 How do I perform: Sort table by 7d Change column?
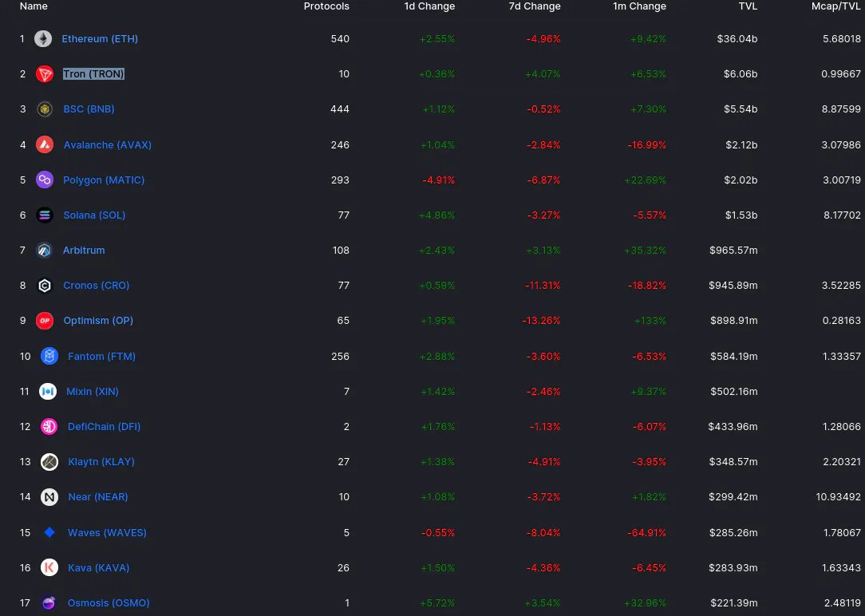(x=535, y=6)
